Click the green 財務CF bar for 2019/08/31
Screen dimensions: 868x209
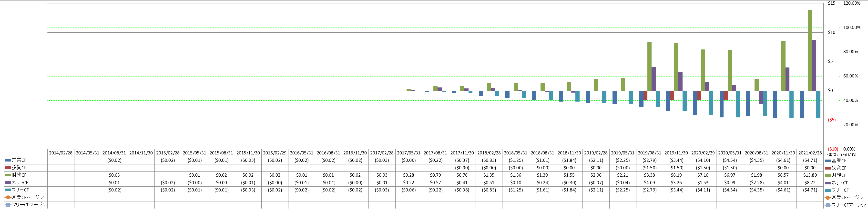649,66
